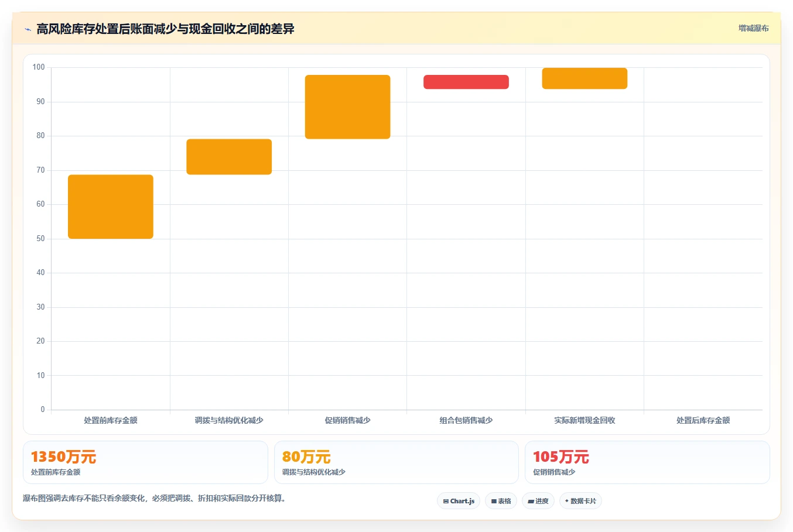The height and width of the screenshot is (532, 793).
Task: Click the chart title 高风险库存处置后账面减少与现金回收之间的差异
Action: (x=165, y=29)
